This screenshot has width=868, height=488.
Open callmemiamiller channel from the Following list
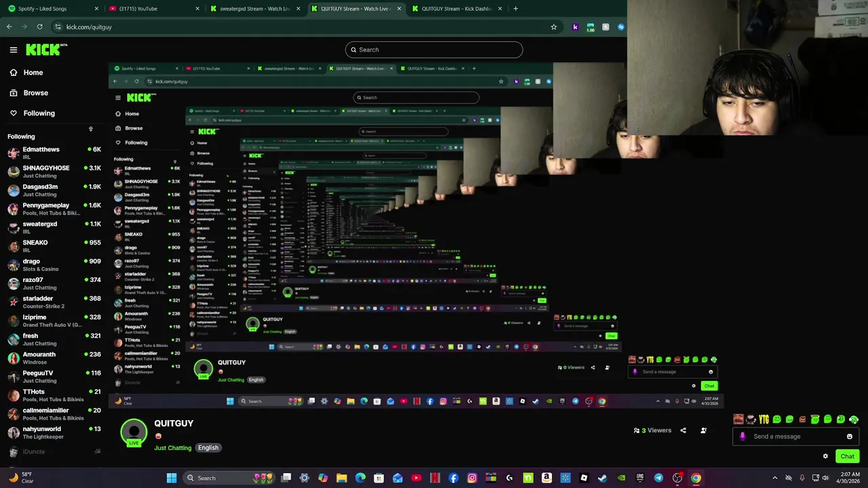54,413
